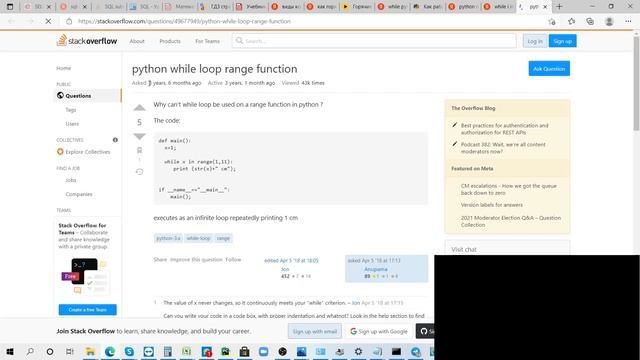640x360 pixels.
Task: Click the Sign up button in header
Action: pos(562,41)
